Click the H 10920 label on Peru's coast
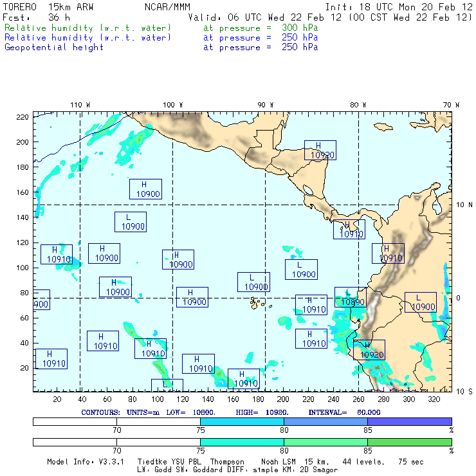This screenshot has width=476, height=476. click(369, 349)
